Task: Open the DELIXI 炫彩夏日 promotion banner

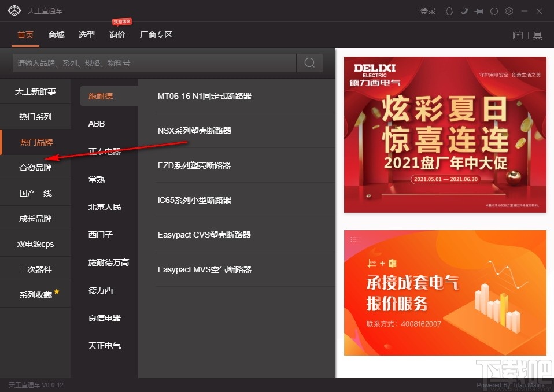Action: (445, 135)
